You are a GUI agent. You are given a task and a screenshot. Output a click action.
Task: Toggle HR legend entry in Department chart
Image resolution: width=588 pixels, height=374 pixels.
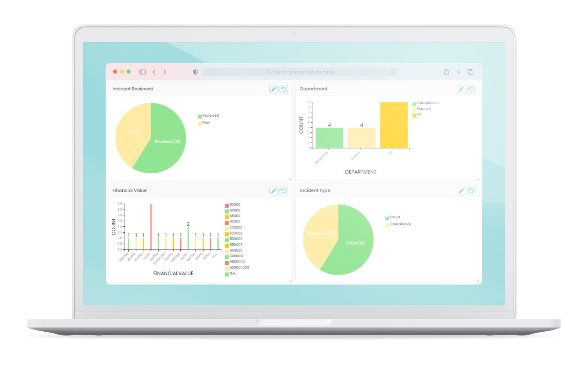coord(417,114)
